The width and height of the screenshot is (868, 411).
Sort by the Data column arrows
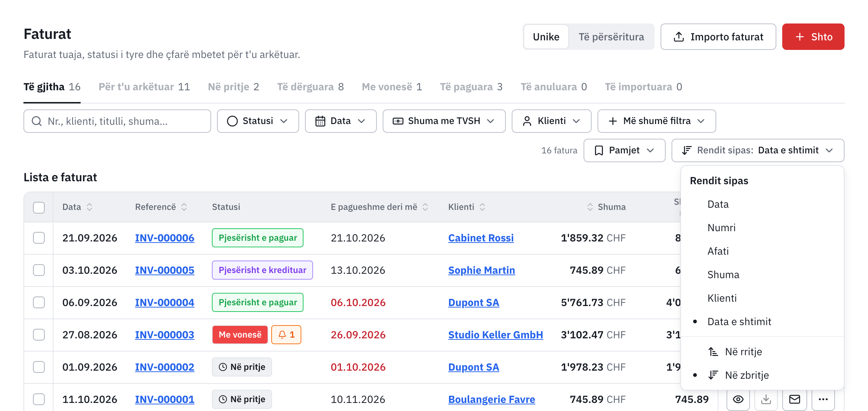tap(89, 207)
